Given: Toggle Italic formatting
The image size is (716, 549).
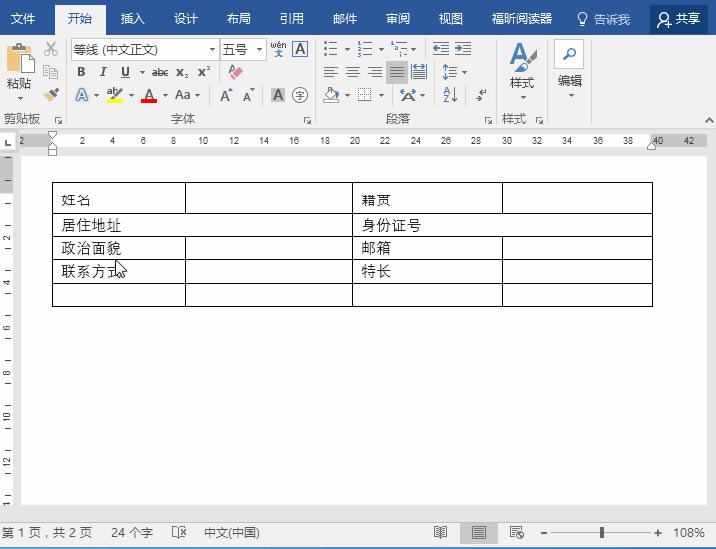Looking at the screenshot, I should pyautogui.click(x=103, y=72).
